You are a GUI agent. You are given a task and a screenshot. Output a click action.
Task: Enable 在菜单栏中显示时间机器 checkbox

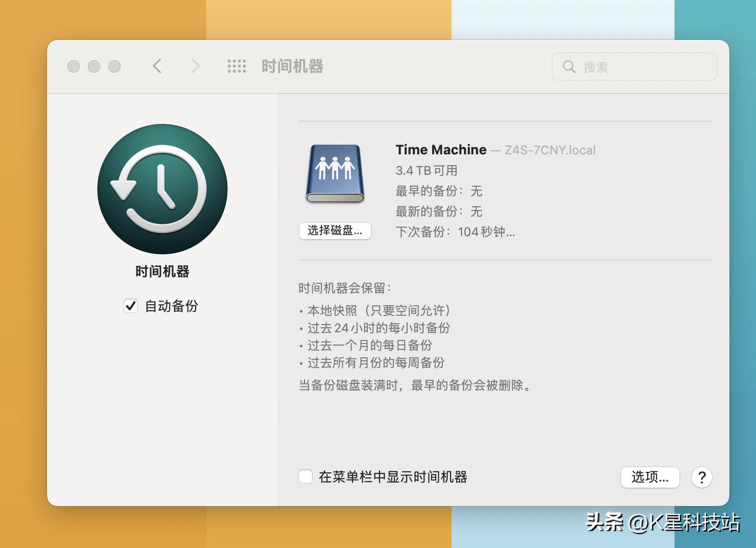pos(305,476)
